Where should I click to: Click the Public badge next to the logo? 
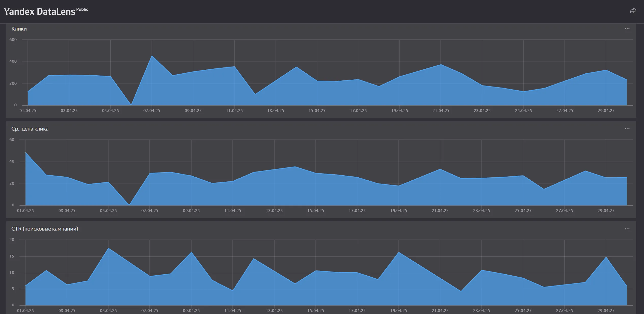[82, 9]
